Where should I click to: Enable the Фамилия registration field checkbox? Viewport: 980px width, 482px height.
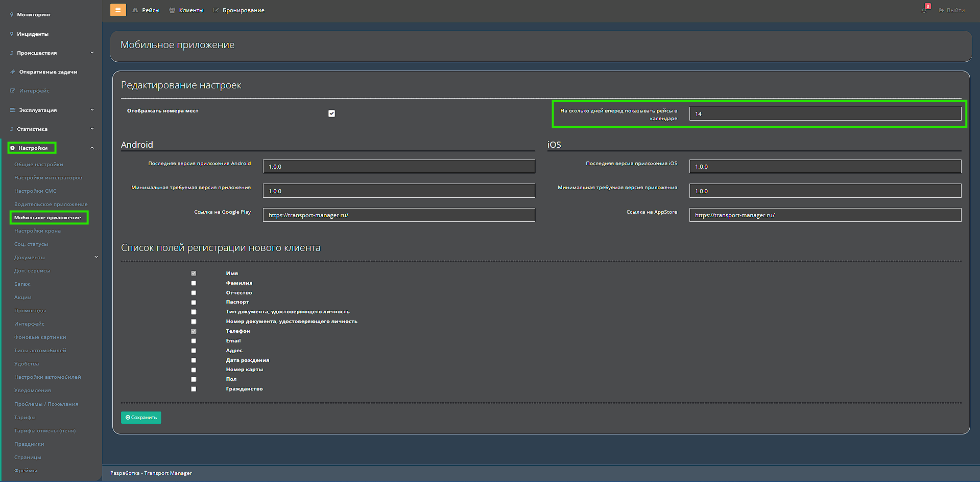194,283
